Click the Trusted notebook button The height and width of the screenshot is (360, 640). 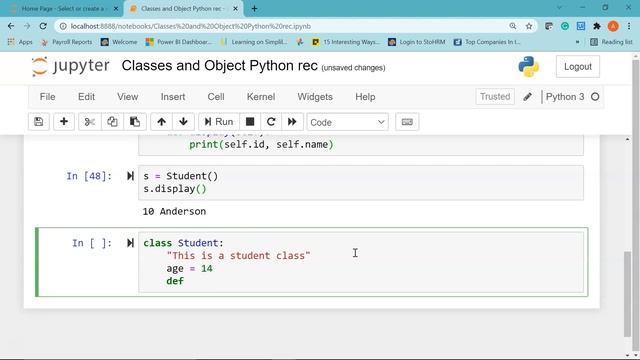pos(495,97)
